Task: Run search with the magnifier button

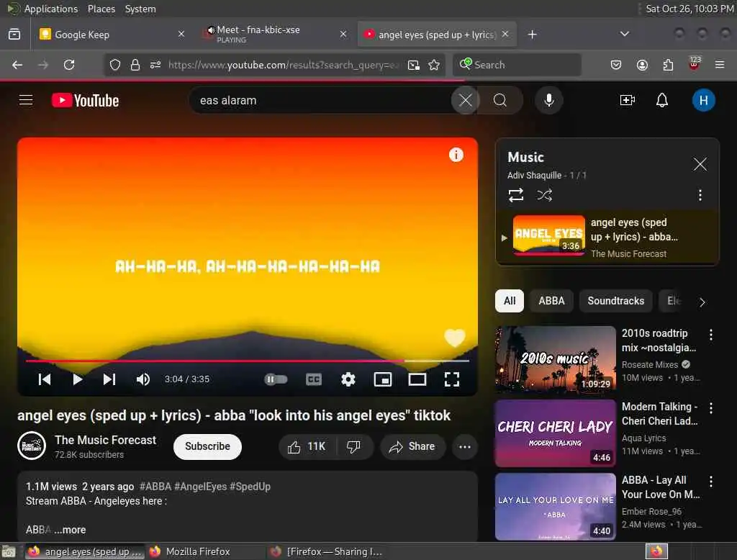Action: coord(500,100)
